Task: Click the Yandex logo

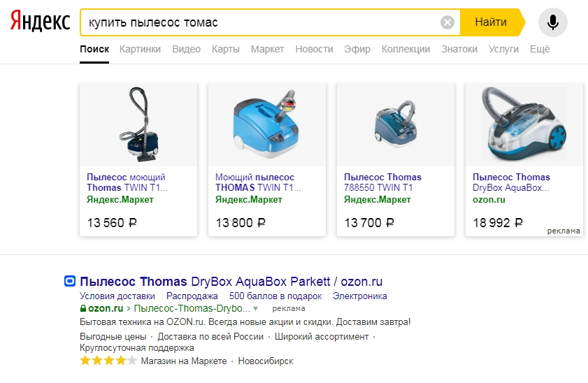Action: pos(40,22)
